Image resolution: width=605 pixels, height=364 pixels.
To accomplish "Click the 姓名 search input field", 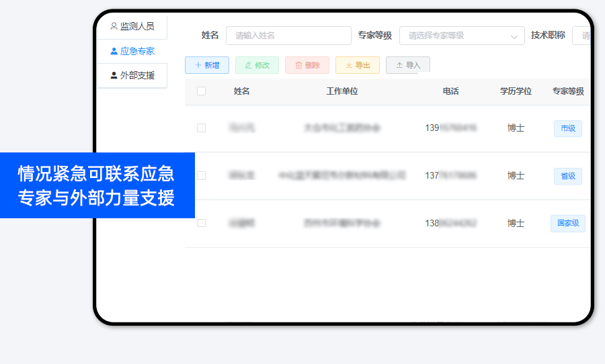I will point(288,36).
